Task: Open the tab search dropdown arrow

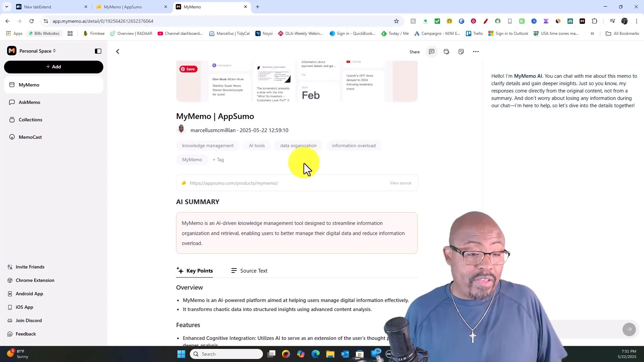Action: 6,7
